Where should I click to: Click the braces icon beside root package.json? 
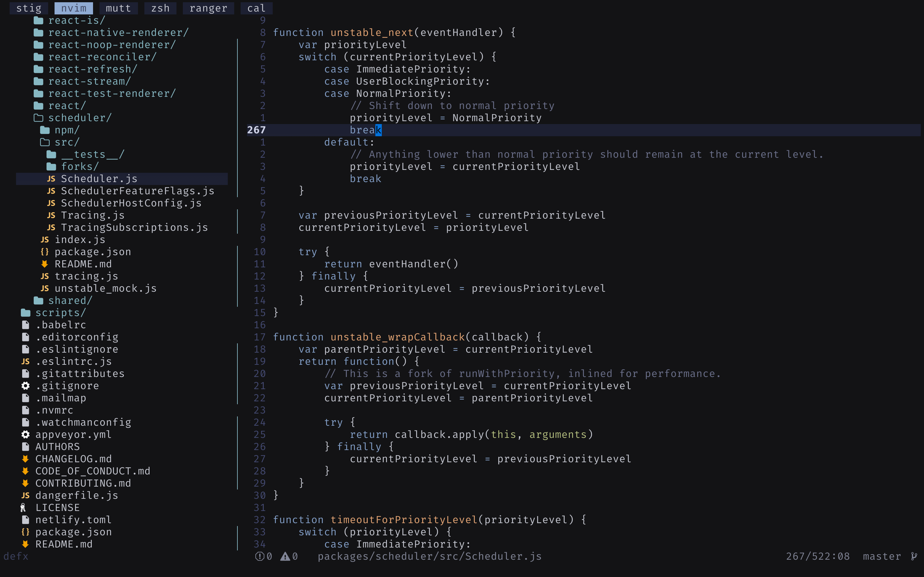26,532
